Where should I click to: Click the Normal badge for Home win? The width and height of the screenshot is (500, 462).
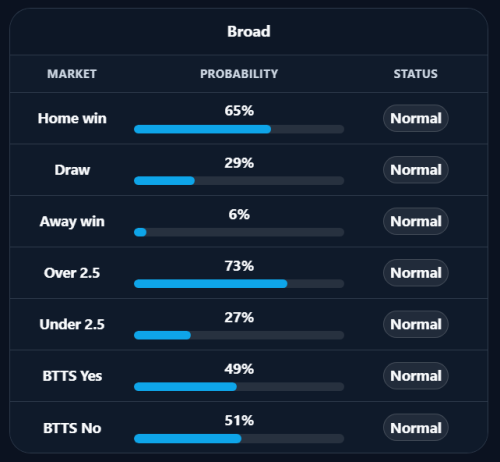(x=415, y=118)
